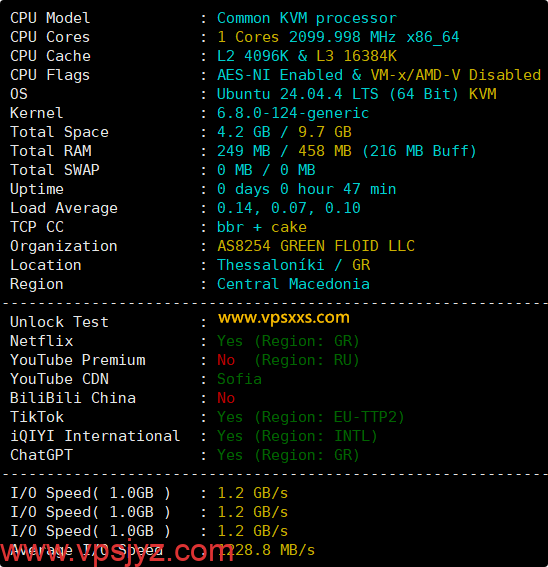Click AS8254 GREEN FLOID LLC organization

(316, 246)
